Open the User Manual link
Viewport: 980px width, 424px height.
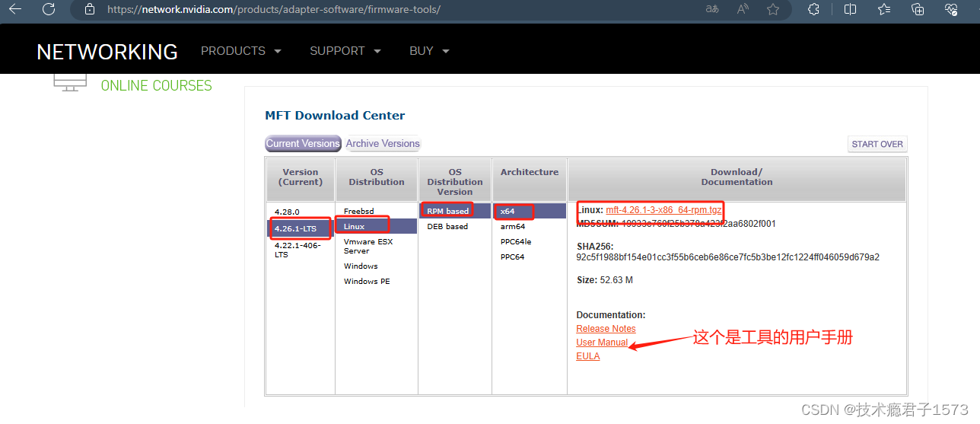click(x=602, y=343)
